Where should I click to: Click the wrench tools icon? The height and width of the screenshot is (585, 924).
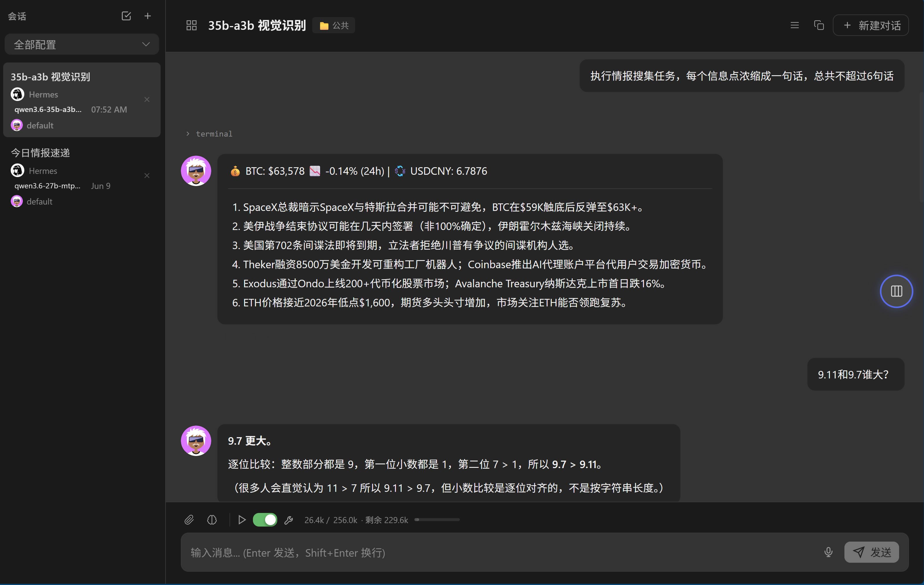point(289,520)
